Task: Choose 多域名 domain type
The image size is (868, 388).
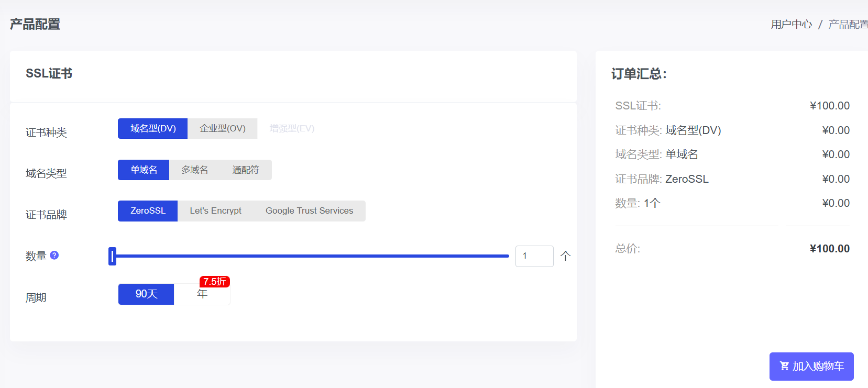Action: click(x=194, y=170)
